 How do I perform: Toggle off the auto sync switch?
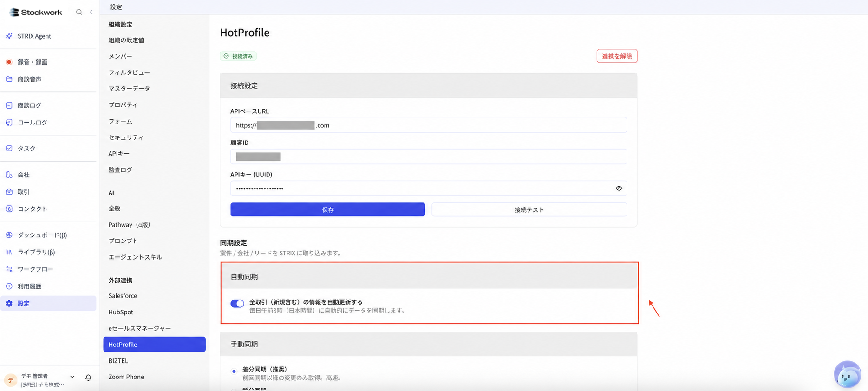(x=237, y=304)
